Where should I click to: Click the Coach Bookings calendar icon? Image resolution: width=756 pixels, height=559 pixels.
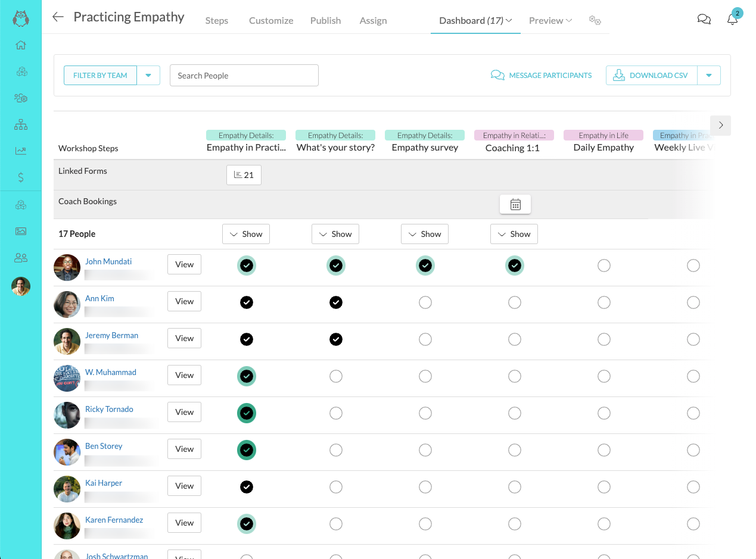515,204
